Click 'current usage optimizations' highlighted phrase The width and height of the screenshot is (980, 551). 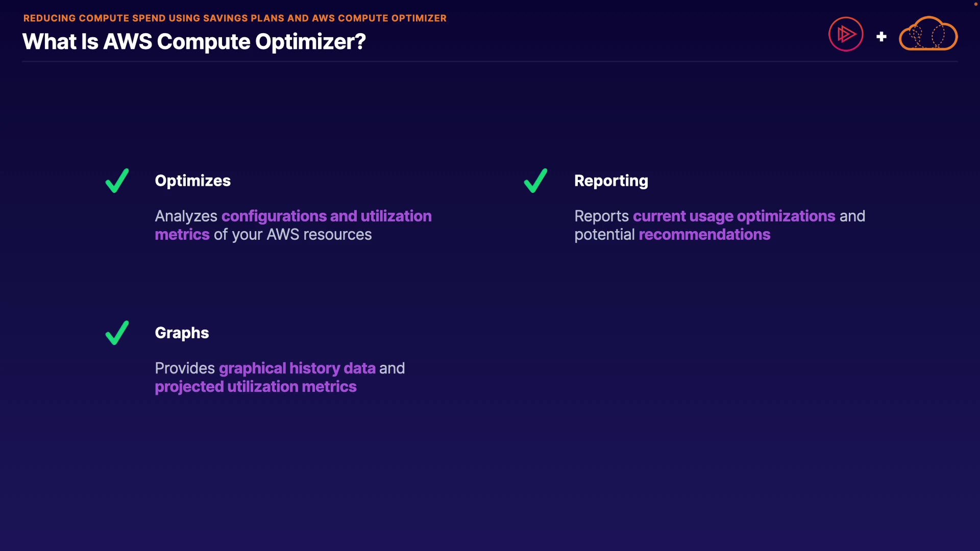734,216
